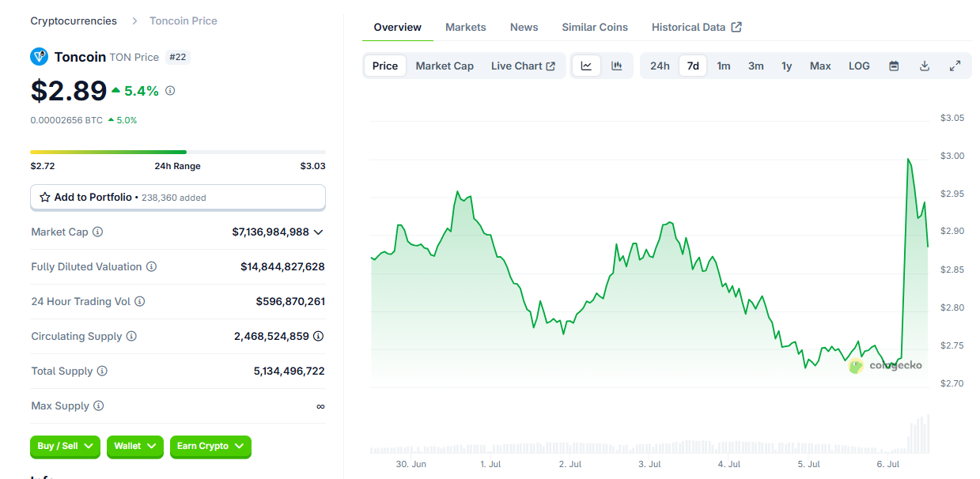The width and height of the screenshot is (980, 479).
Task: Click the info icon beside the 2,468,524,859 value
Action: coord(319,337)
